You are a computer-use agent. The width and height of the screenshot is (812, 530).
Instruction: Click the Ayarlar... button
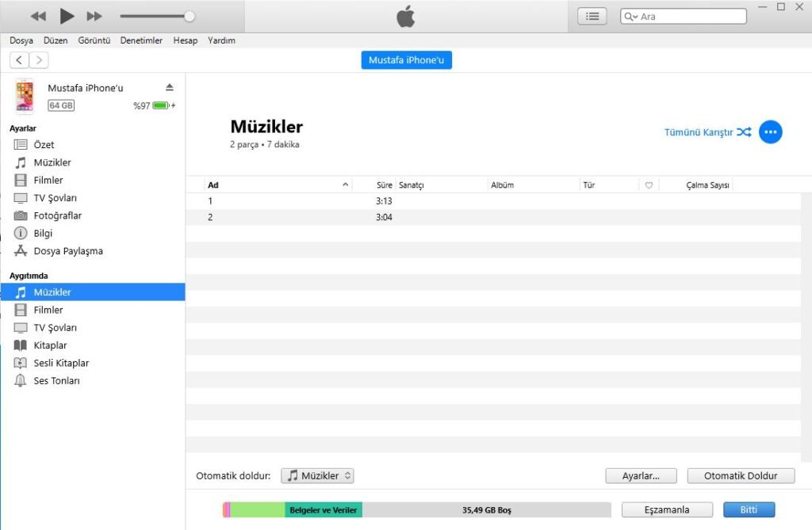tap(641, 475)
